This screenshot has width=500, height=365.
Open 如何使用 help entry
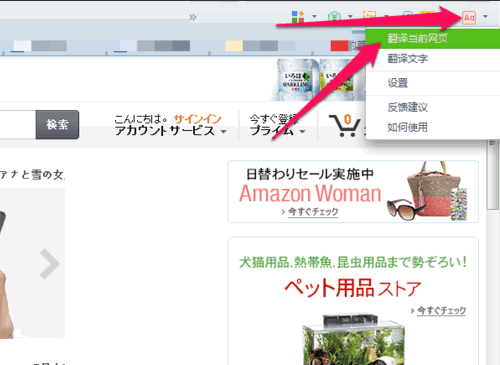(433, 127)
